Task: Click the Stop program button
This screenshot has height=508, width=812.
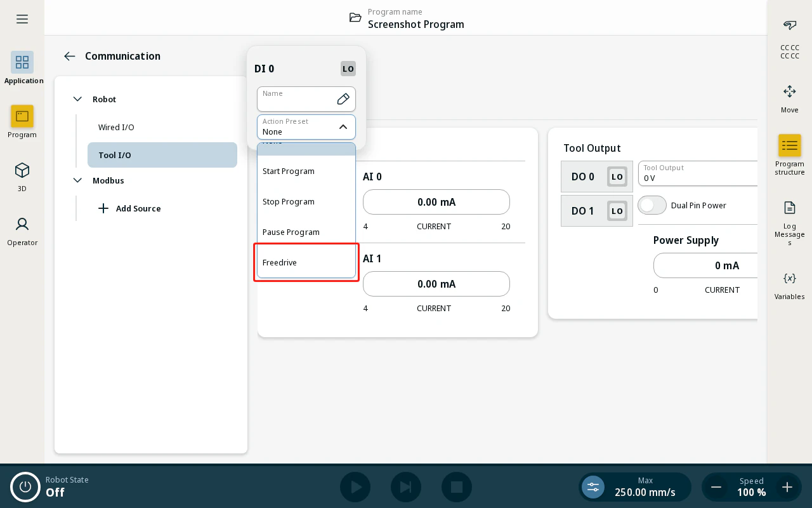Action: pos(457,487)
